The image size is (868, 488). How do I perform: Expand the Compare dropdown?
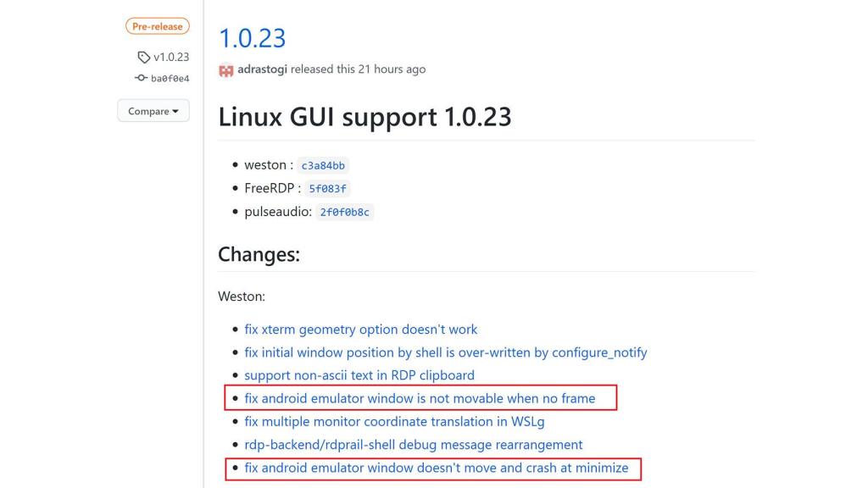[x=153, y=110]
